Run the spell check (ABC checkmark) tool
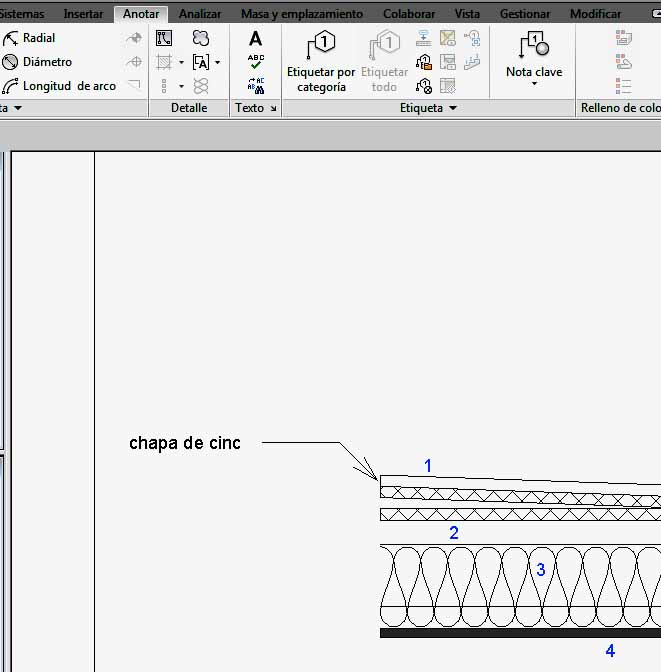661x672 pixels. (x=256, y=62)
